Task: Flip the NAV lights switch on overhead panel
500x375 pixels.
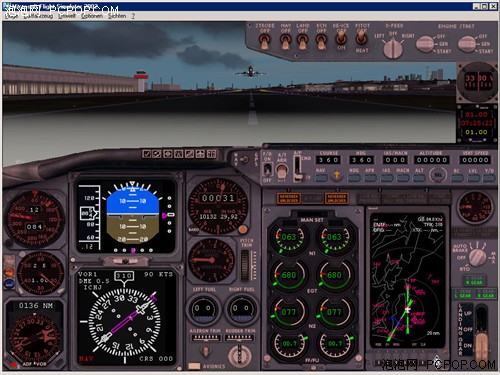Action: 285,42
